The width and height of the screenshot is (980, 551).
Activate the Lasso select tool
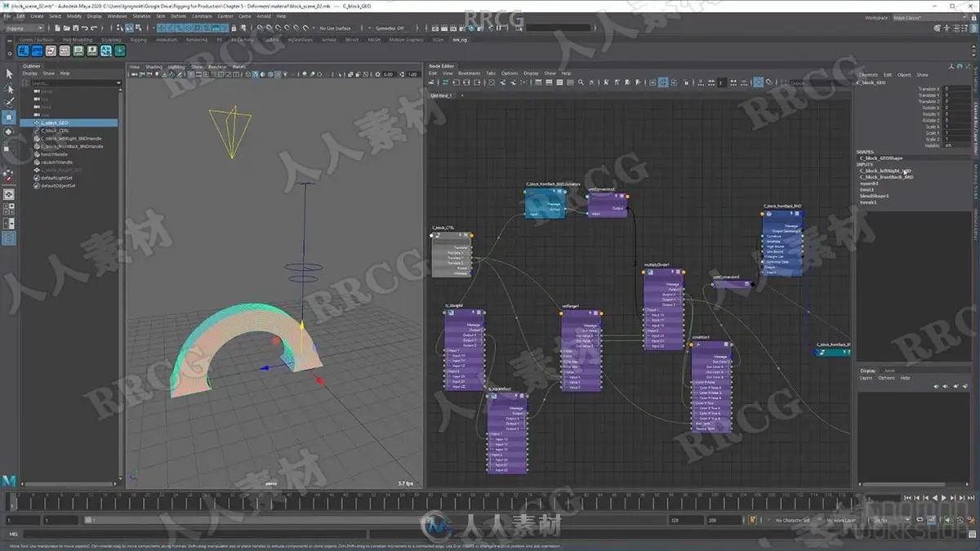pos(9,88)
